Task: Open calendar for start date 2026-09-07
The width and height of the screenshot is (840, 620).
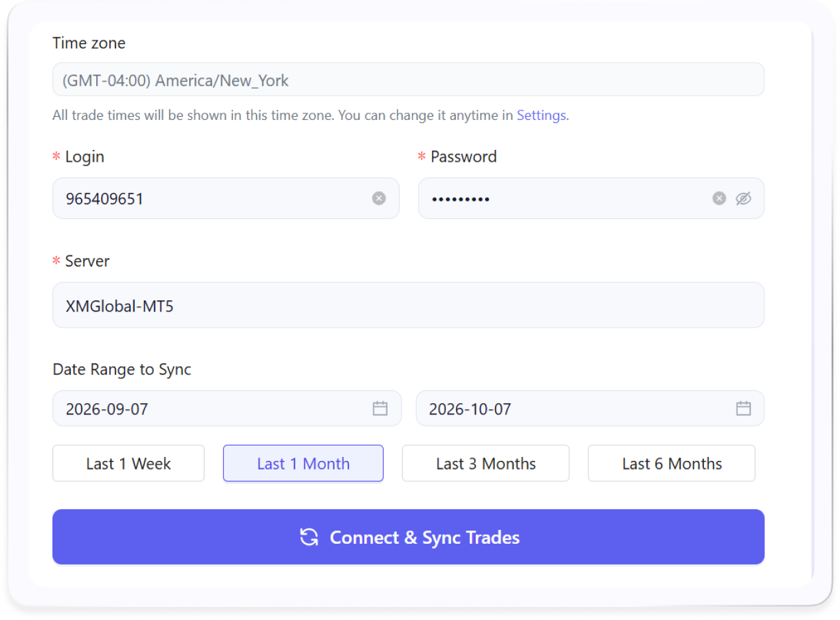Action: [380, 408]
